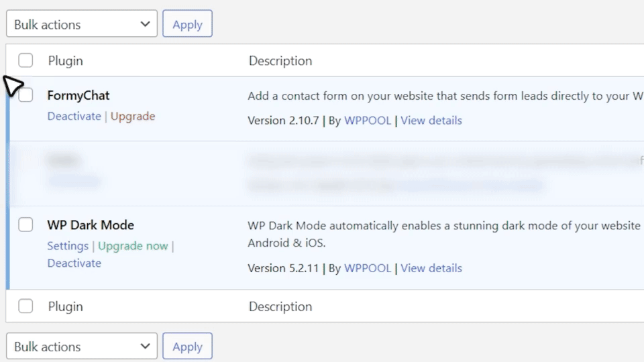This screenshot has width=644, height=362.
Task: Click the FormyChat description text
Action: pyautogui.click(x=445, y=96)
